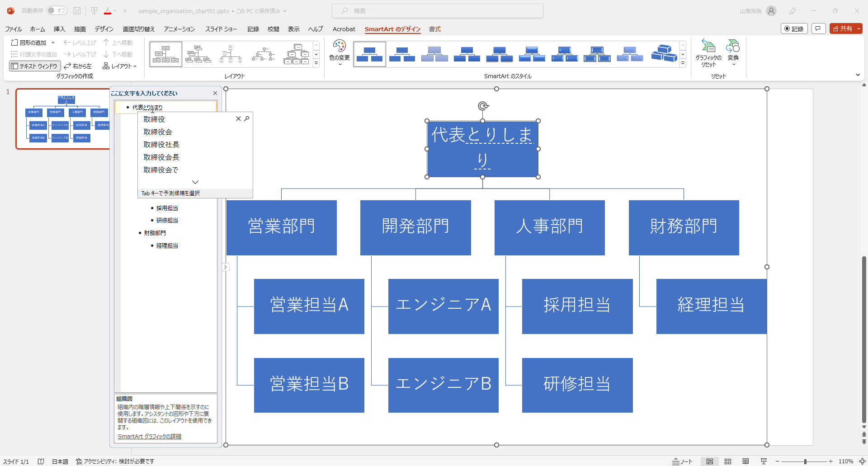Toggle ノート pane in status bar
This screenshot has height=466, width=868.
click(682, 461)
